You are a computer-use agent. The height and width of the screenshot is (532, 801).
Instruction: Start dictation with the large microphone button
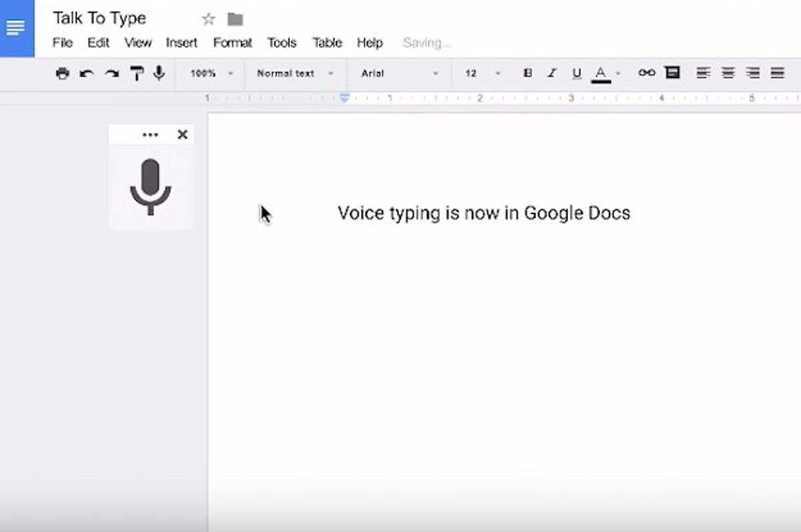click(151, 187)
